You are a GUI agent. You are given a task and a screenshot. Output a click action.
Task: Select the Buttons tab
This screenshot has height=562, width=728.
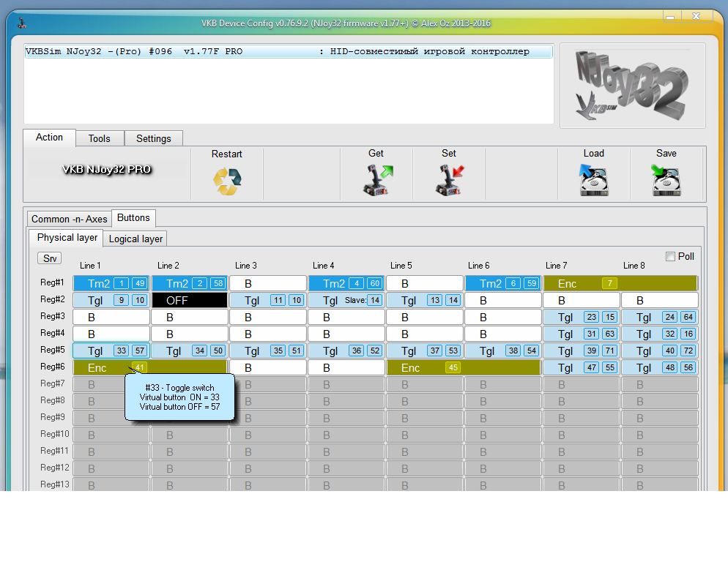pyautogui.click(x=133, y=217)
